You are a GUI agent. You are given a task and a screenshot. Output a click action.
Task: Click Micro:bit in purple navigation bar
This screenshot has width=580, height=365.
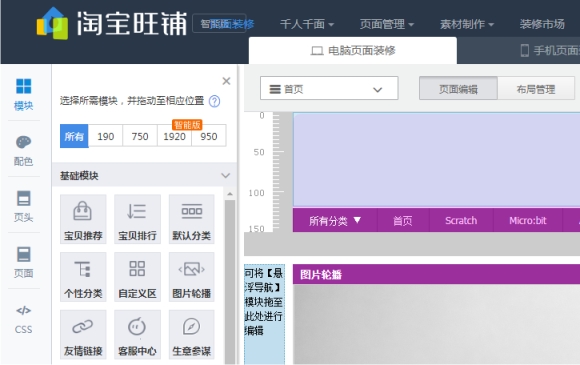click(527, 221)
